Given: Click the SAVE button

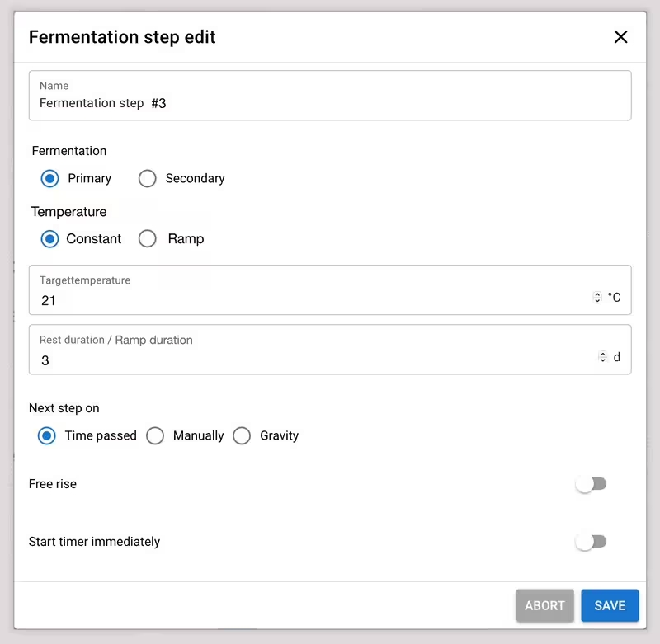Looking at the screenshot, I should point(610,605).
